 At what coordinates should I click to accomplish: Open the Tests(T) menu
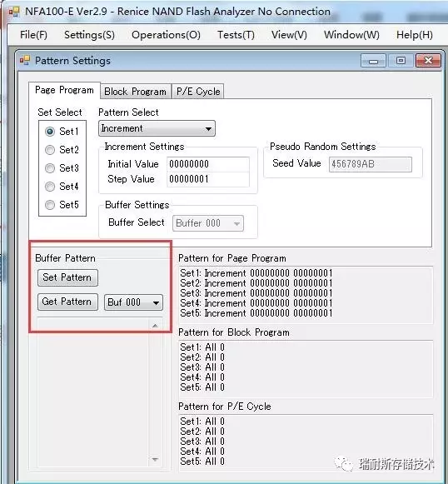(236, 35)
